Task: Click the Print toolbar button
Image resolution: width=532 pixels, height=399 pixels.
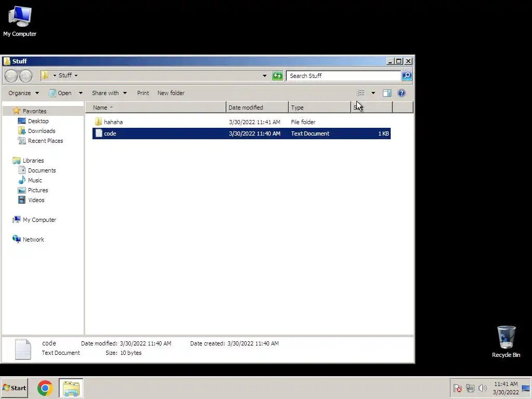Action: [x=143, y=93]
